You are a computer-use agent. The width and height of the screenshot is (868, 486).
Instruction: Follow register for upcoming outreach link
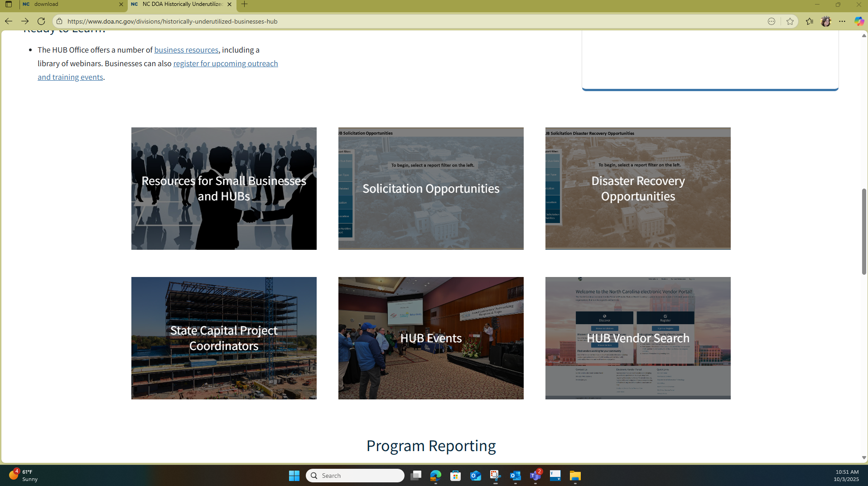click(x=225, y=63)
